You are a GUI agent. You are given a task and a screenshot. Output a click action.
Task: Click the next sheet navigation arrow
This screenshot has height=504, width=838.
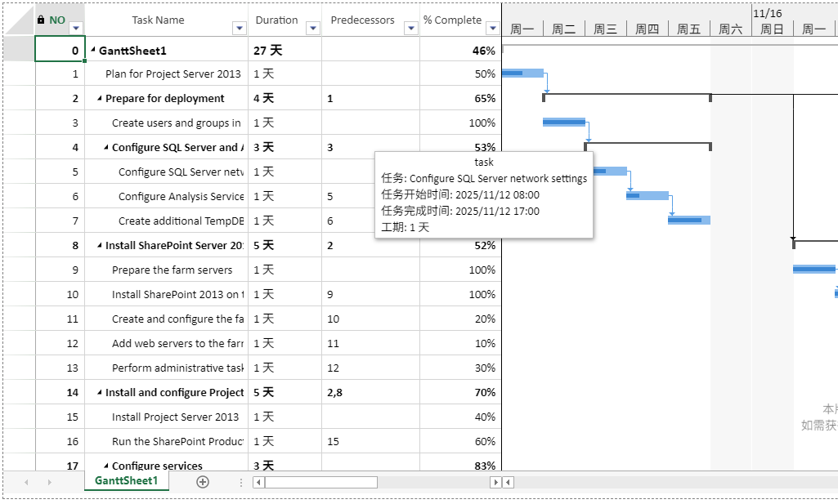[x=50, y=482]
